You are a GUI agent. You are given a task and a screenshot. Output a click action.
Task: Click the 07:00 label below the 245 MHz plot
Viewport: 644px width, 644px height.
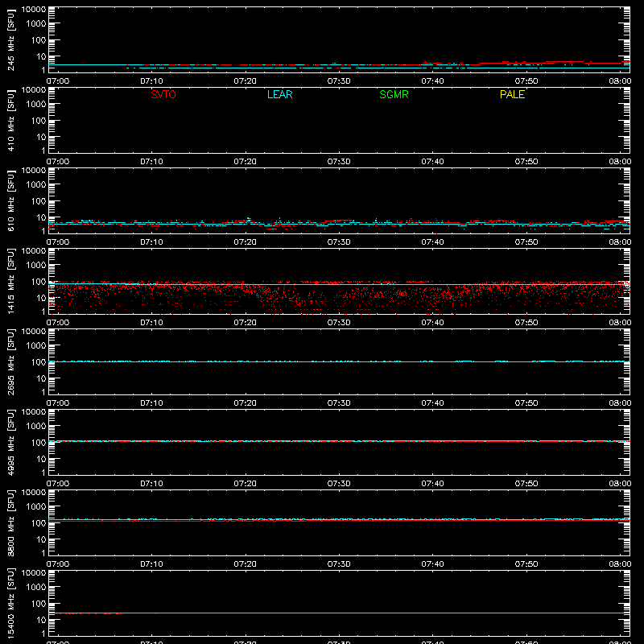pyautogui.click(x=57, y=81)
